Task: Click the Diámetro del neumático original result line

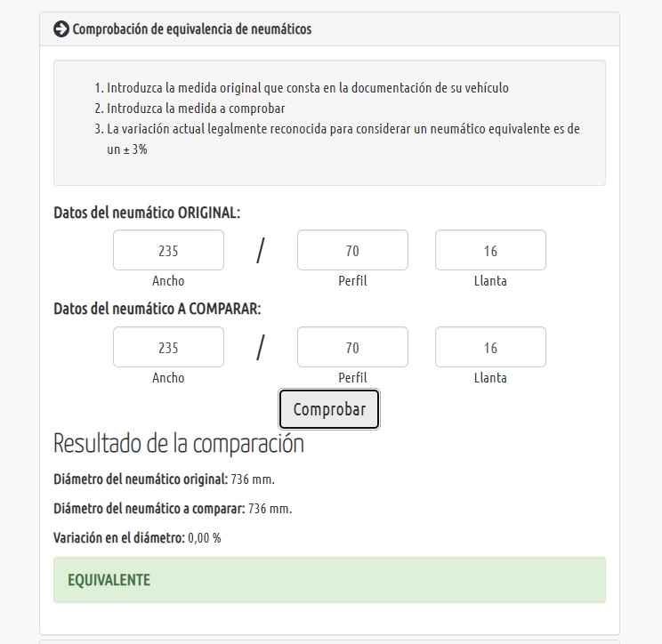Action: (164, 479)
